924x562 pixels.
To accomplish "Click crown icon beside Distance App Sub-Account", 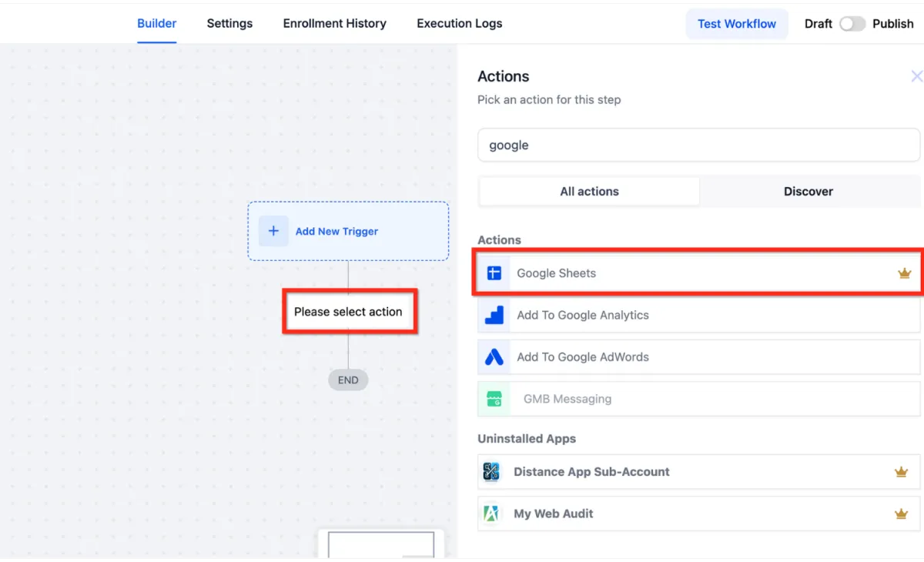I will [x=901, y=472].
